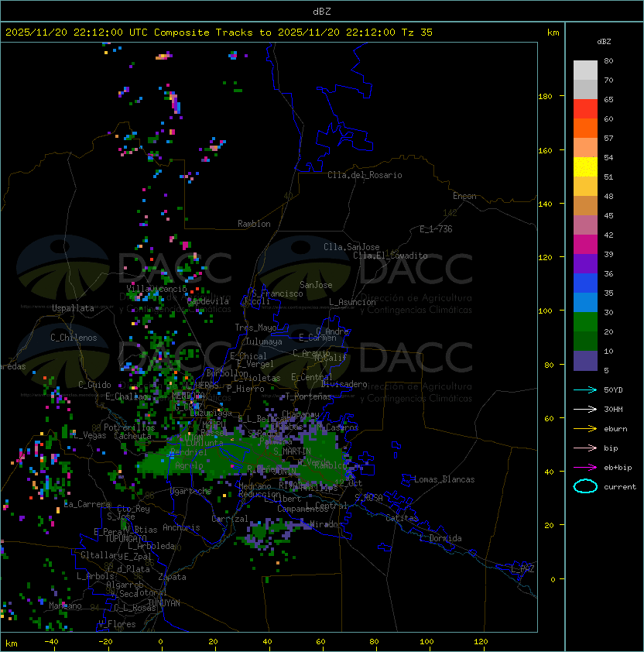Select the purple 36-39 dBZ legend swatch
The height and width of the screenshot is (652, 644).
585,263
